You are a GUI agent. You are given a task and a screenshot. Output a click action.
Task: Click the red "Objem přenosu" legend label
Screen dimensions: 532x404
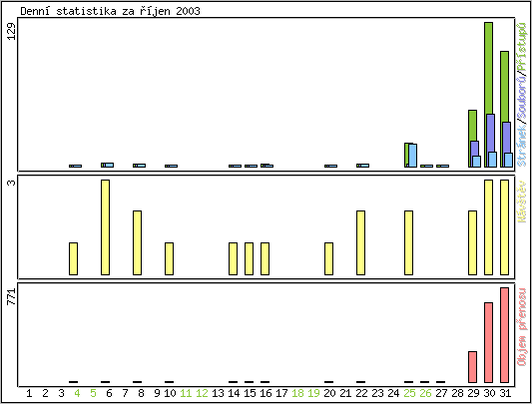tap(522, 327)
